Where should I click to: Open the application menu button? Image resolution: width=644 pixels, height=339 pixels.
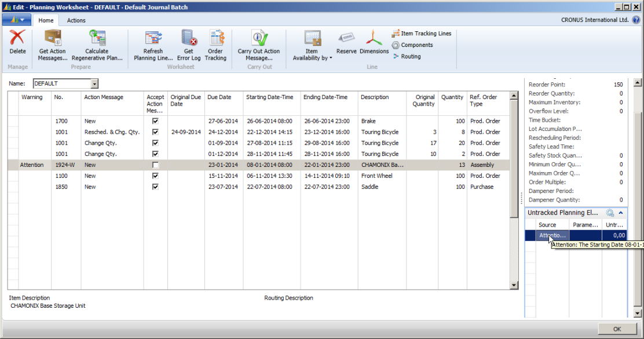tap(16, 20)
